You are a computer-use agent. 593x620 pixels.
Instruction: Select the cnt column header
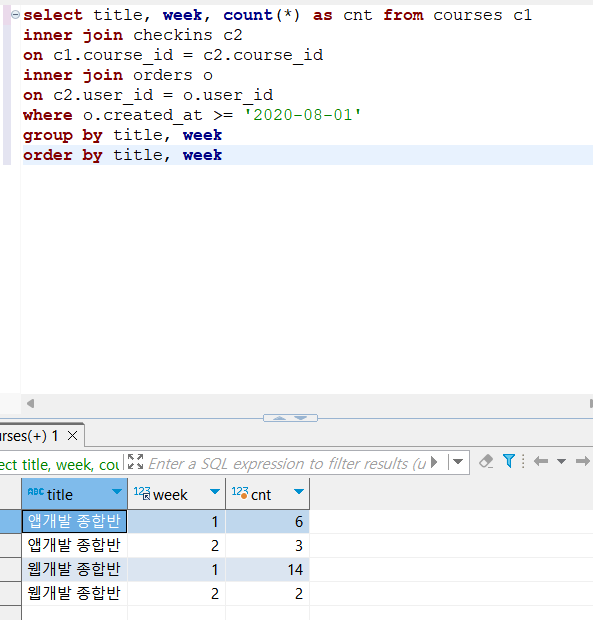point(268,494)
